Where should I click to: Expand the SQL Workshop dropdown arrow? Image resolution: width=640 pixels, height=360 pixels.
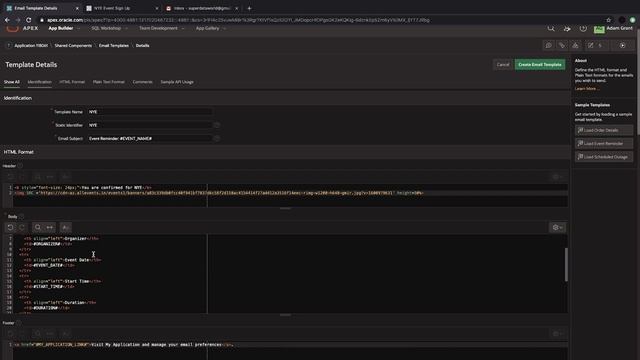pos(127,29)
